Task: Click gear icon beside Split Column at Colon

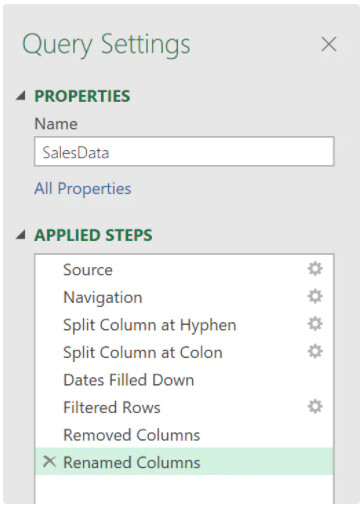Action: point(315,352)
